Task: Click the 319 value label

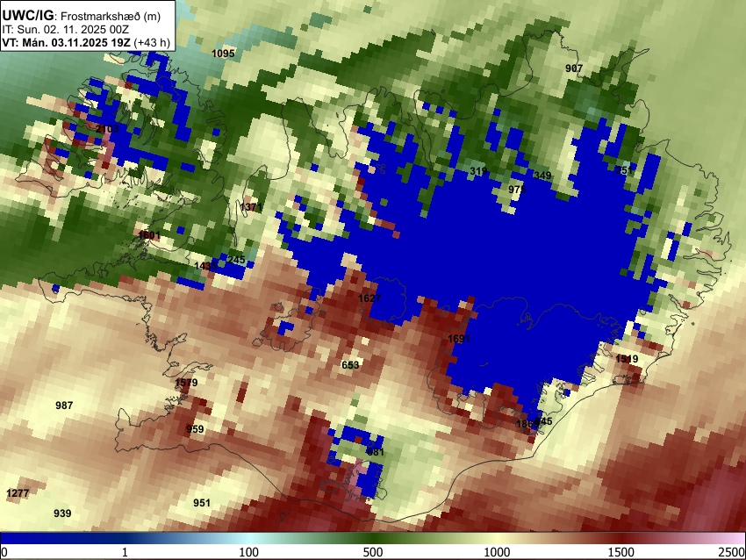Action: coord(478,171)
